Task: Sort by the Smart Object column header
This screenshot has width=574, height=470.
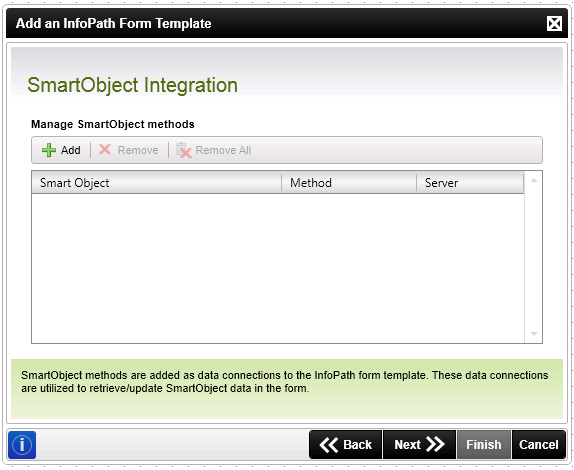Action: coord(157,183)
